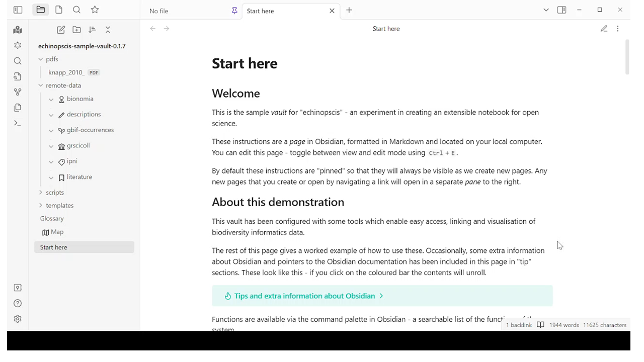Collapse all folders in explorer
The image size is (644, 362).
coord(108,30)
